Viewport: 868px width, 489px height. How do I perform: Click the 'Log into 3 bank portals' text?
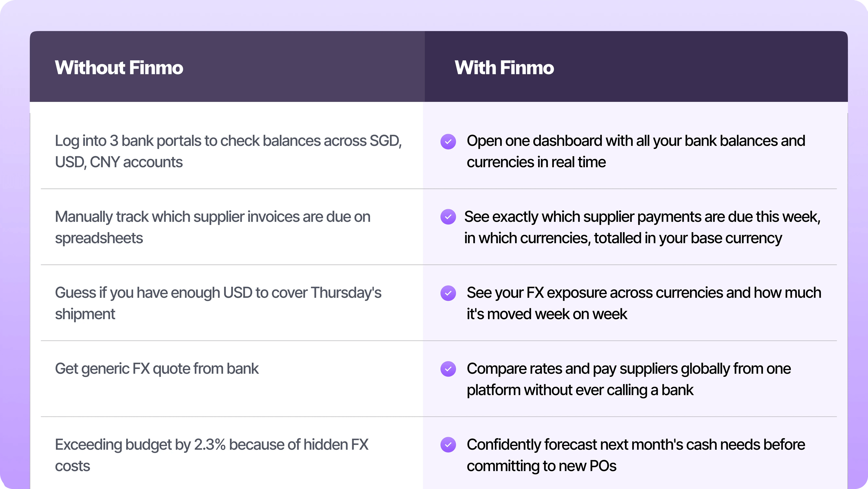[228, 151]
